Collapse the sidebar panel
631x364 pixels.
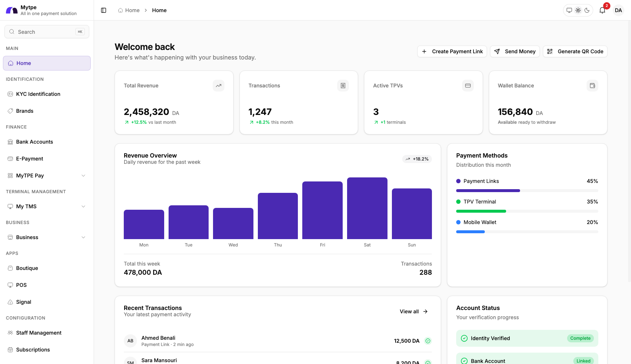(103, 10)
